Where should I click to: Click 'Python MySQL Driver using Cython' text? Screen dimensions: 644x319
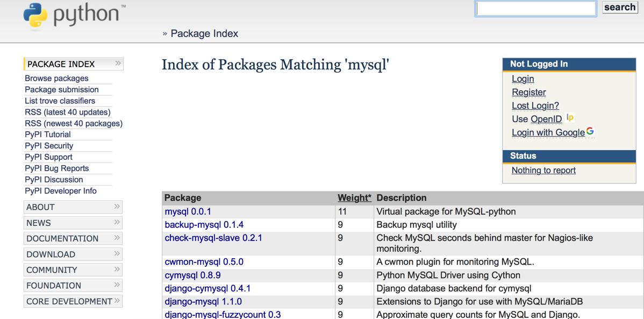[448, 275]
